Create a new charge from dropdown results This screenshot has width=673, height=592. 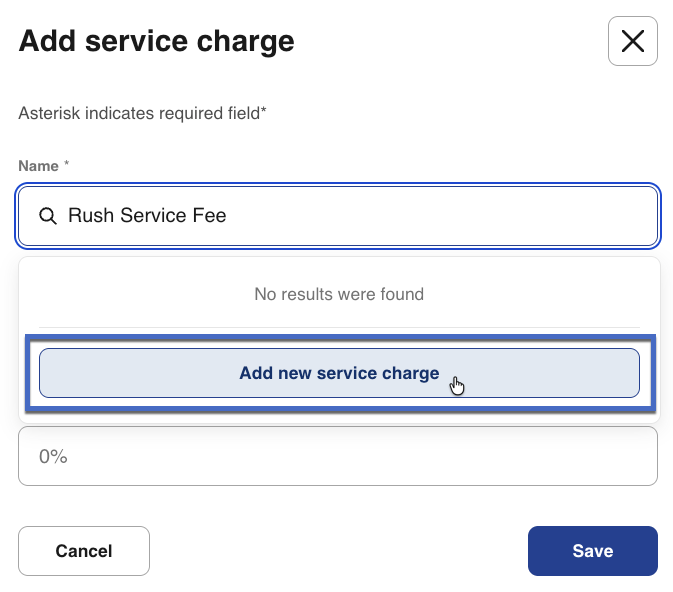[339, 373]
